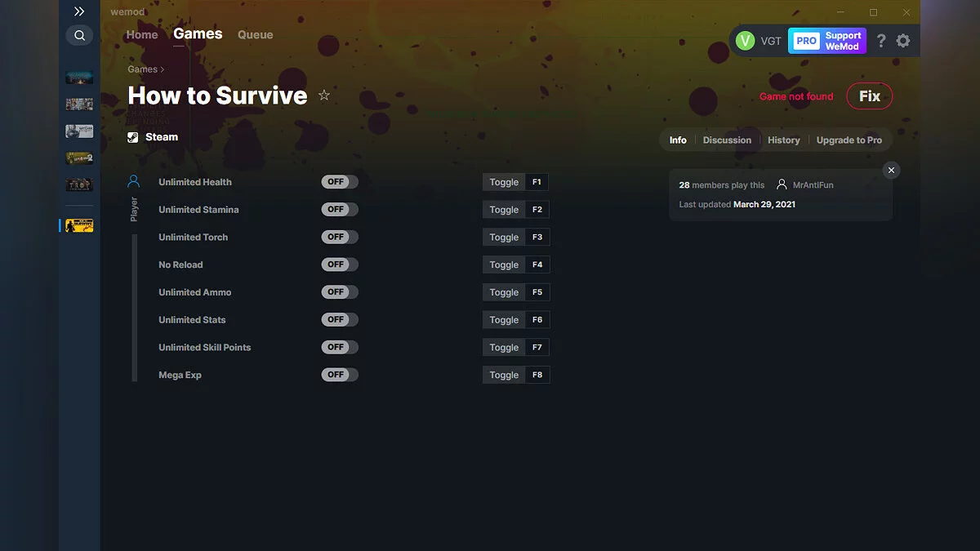980x551 pixels.
Task: Click the Unlimited Skill Points label
Action: coord(205,348)
